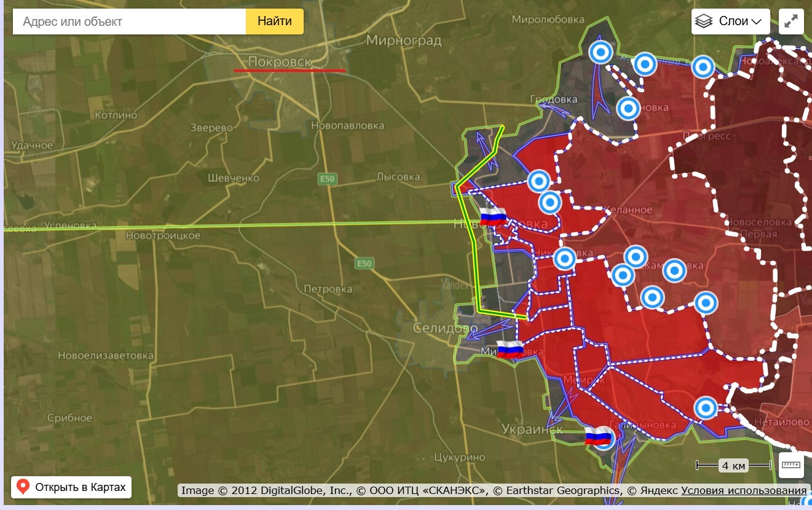Viewport: 812px width, 510px height.
Task: Click the Успеновка label
Action: [x=71, y=226]
